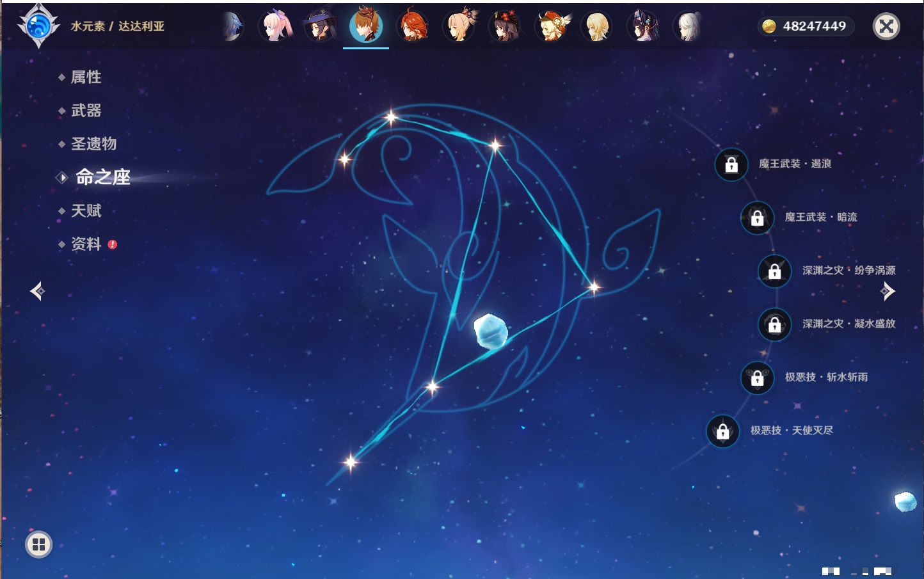Screen dimensions: 924x579
Task: Select the white-haired character avatar
Action: (689, 26)
